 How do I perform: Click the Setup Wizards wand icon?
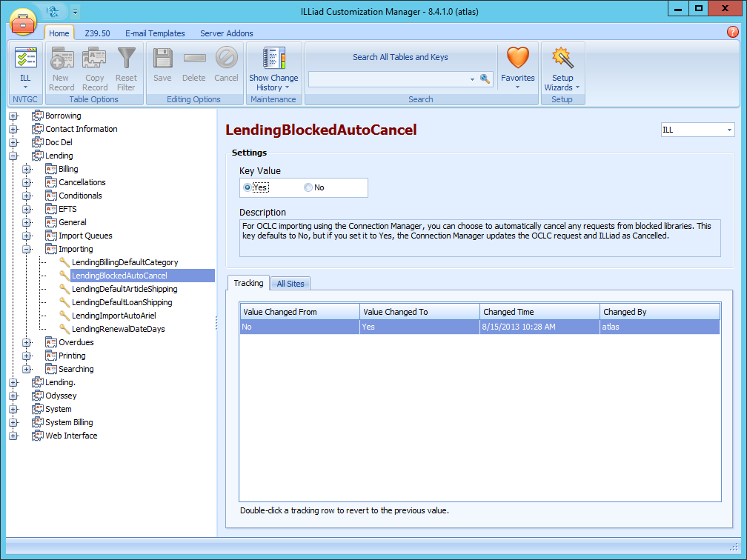pyautogui.click(x=562, y=58)
